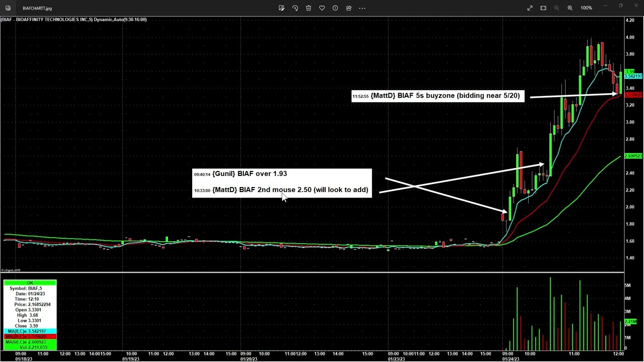The height and width of the screenshot is (362, 644).
Task: Click the 01/24/23 date label on time axis
Action: click(511, 359)
